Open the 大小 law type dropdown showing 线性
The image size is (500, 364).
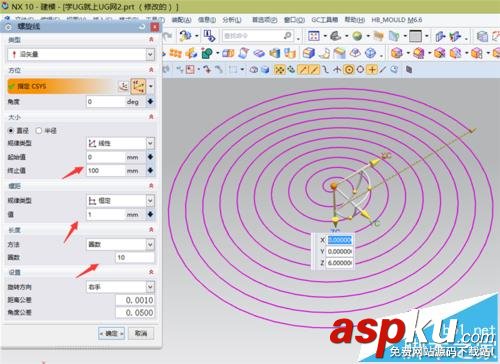[x=120, y=143]
